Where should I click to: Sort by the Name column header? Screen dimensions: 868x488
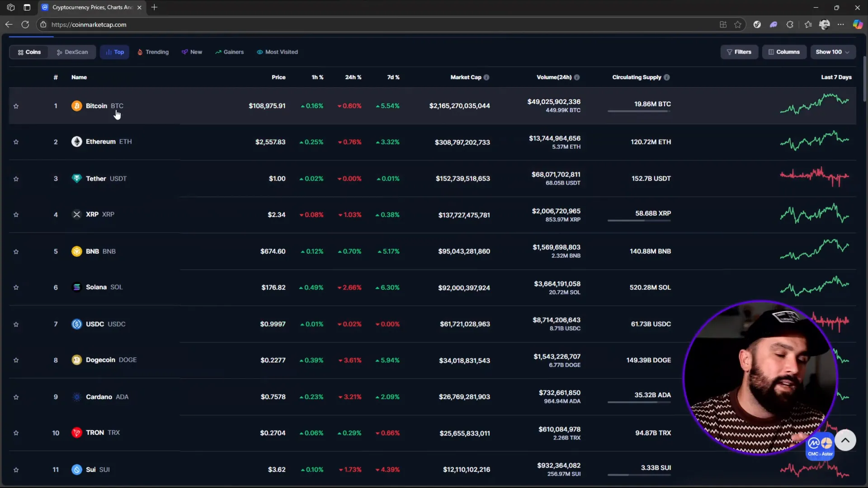(x=79, y=77)
